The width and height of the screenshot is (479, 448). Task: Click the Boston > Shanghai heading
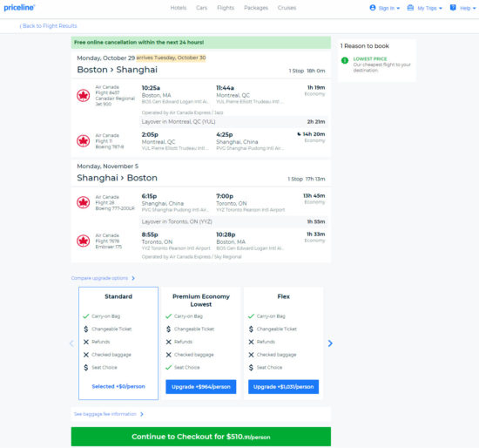coord(118,70)
